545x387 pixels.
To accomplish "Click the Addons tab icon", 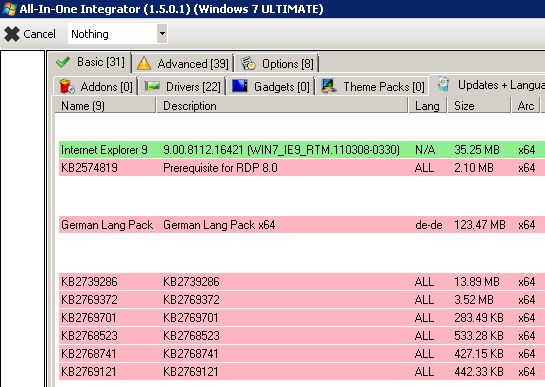I will point(66,87).
